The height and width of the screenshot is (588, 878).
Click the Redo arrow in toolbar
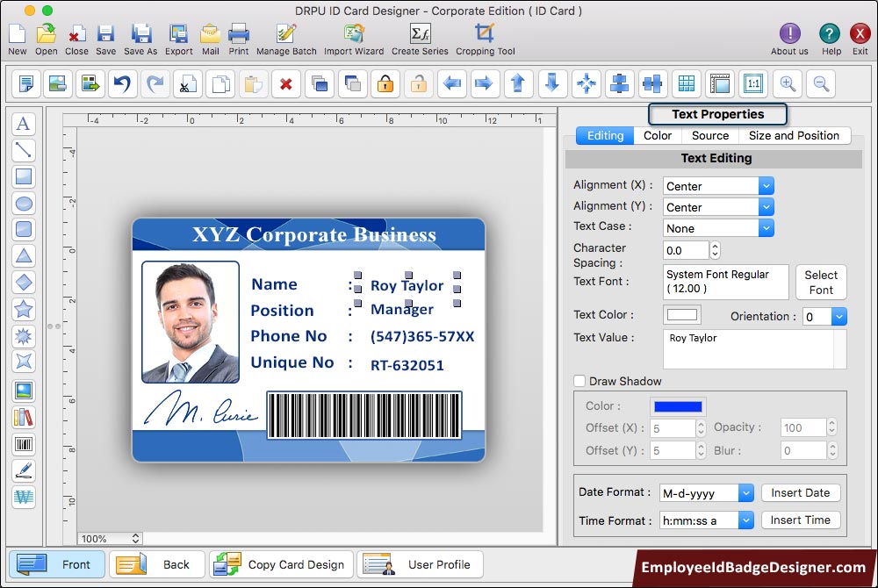(155, 84)
